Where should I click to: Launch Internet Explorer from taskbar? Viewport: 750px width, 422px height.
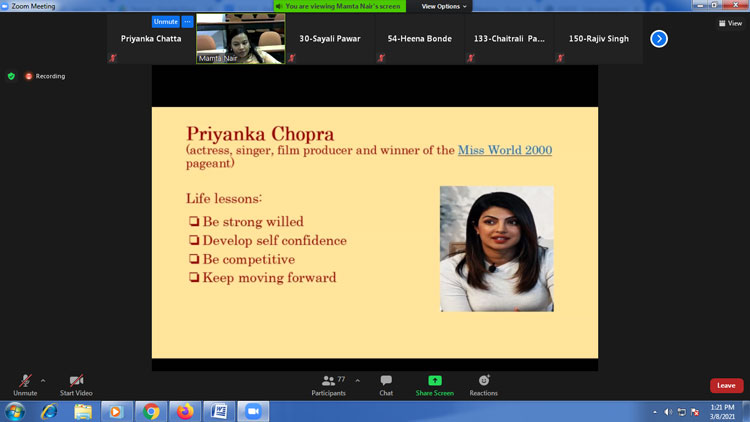pos(49,411)
